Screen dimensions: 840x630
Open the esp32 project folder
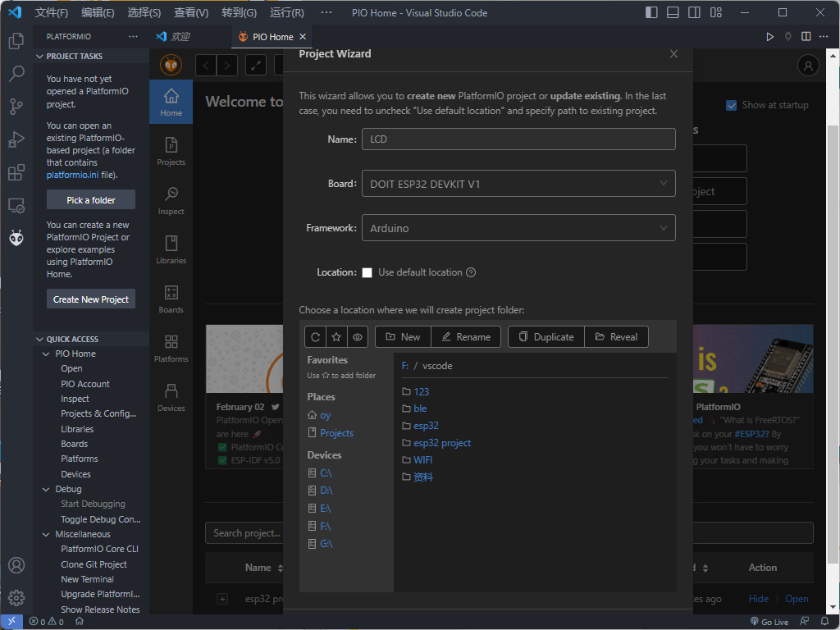442,443
